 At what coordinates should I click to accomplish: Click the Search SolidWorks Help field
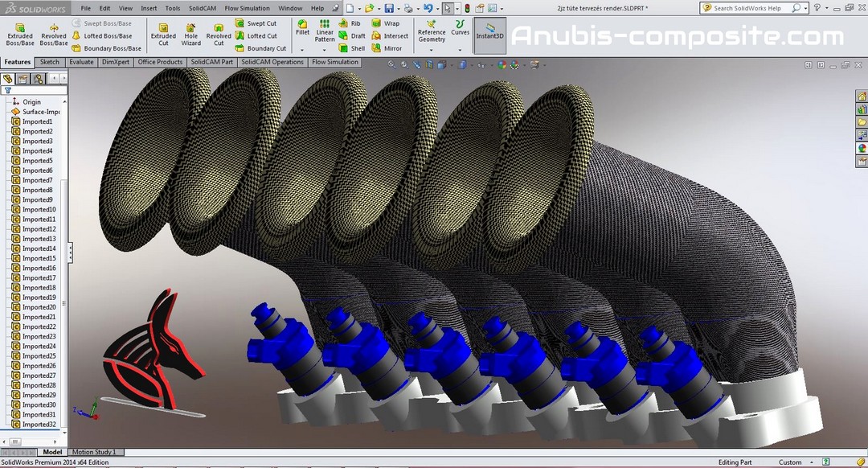click(x=747, y=8)
